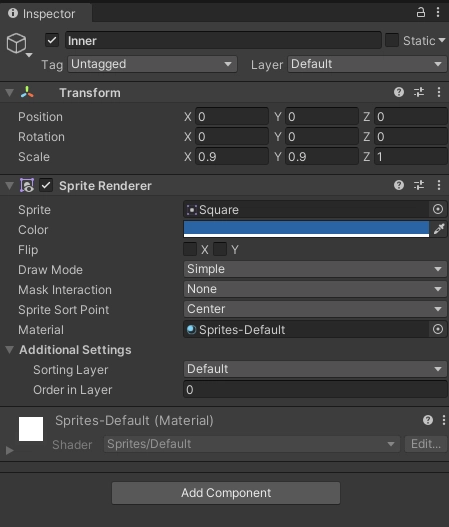Pick color with the eyedropper icon
The height and width of the screenshot is (527, 449).
point(439,229)
